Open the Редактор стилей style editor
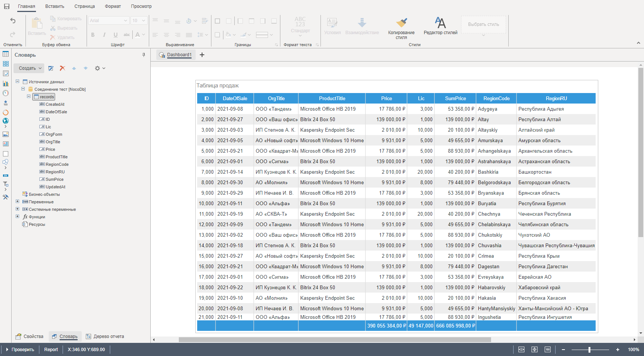644x356 pixels. (x=440, y=26)
